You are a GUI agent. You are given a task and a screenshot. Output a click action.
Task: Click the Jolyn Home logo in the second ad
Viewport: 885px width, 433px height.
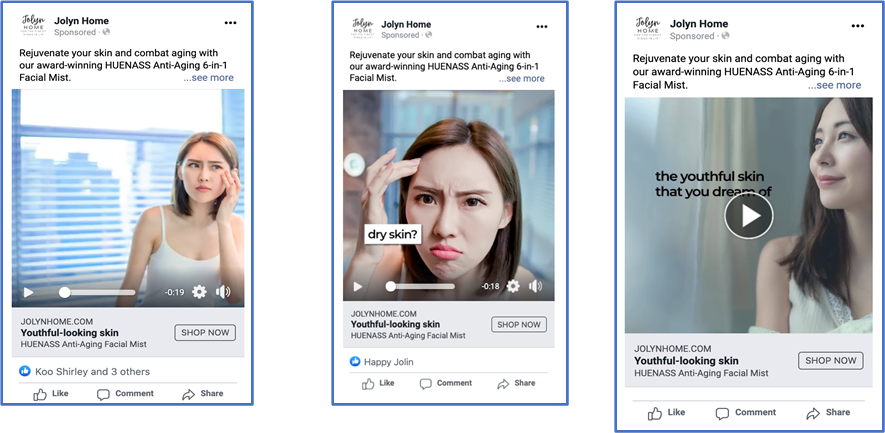click(363, 29)
